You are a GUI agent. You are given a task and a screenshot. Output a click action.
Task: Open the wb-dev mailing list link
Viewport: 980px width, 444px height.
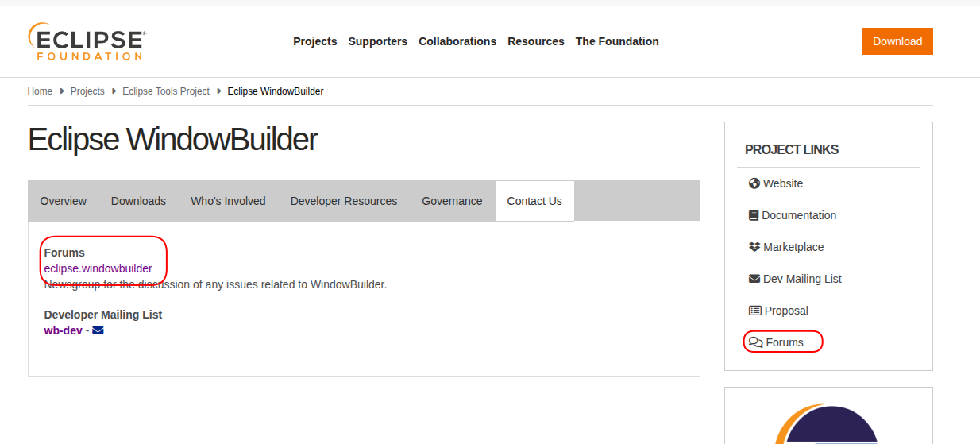64,330
